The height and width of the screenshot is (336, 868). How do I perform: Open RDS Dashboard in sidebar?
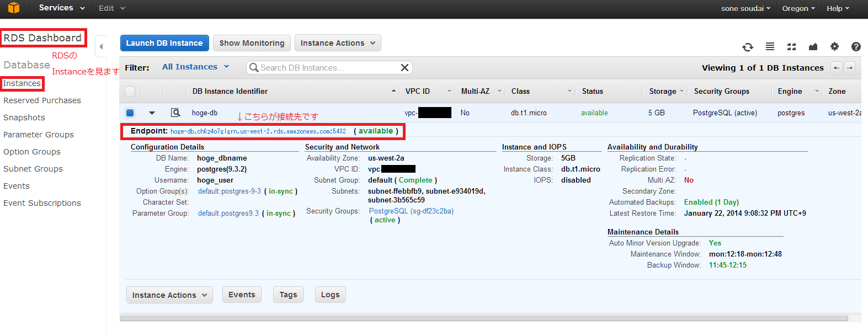(42, 38)
